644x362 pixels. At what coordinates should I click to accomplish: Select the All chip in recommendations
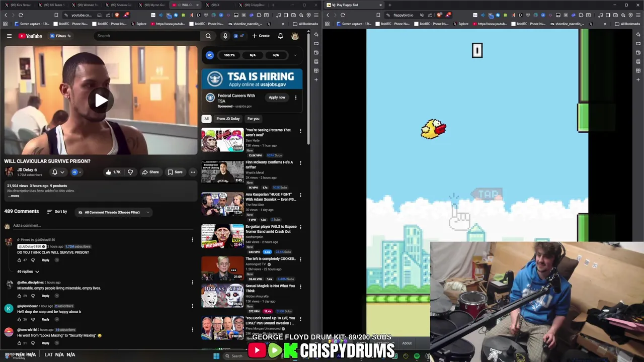pyautogui.click(x=206, y=119)
